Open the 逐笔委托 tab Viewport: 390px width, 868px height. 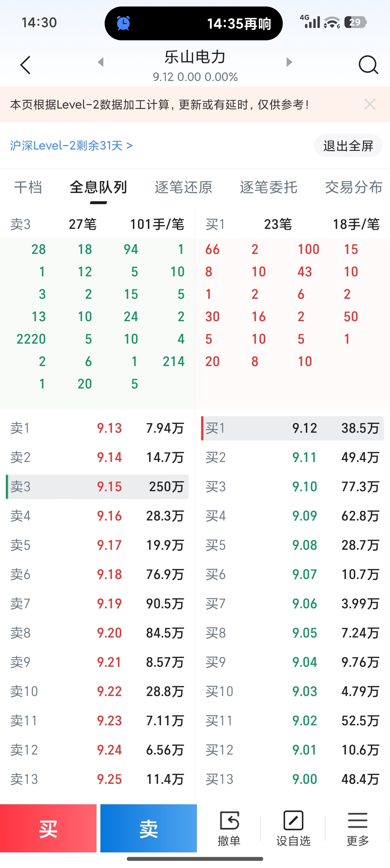(x=269, y=187)
